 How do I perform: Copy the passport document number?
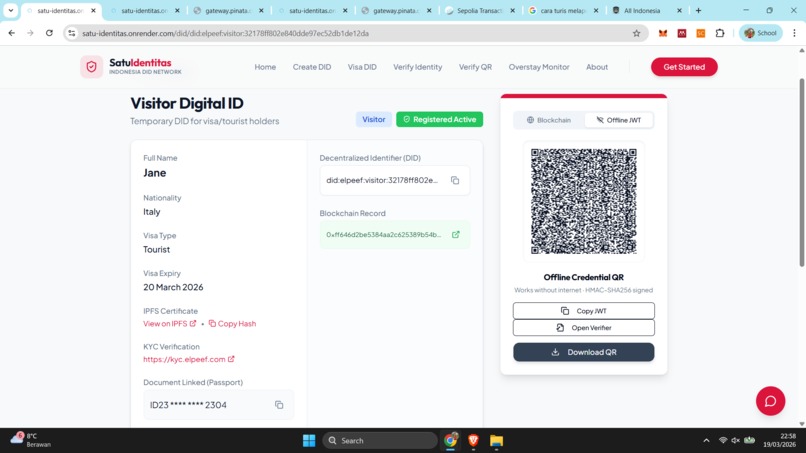pos(279,405)
